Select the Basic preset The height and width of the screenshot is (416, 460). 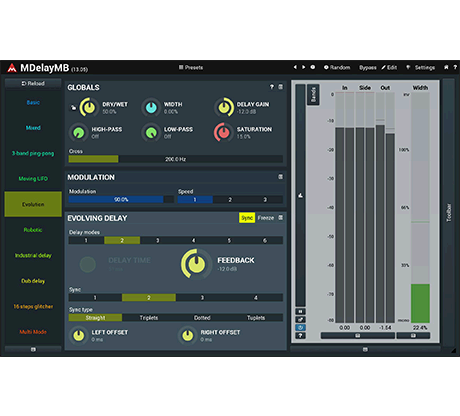pos(33,102)
